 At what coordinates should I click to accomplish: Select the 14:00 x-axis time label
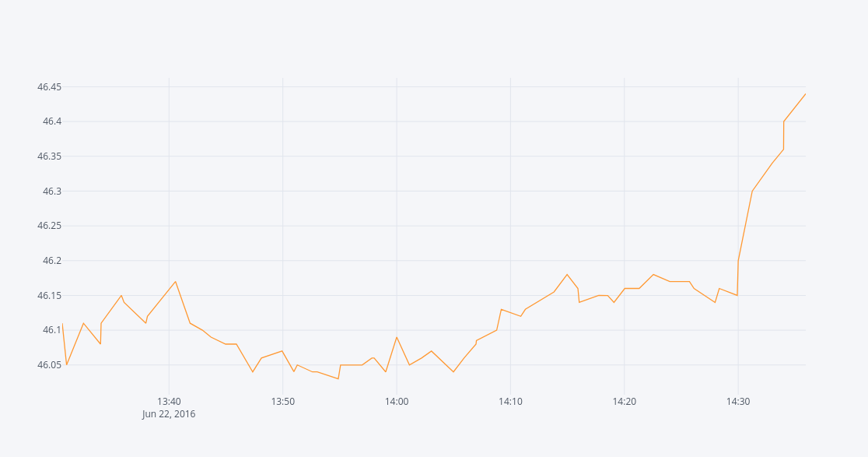397,402
